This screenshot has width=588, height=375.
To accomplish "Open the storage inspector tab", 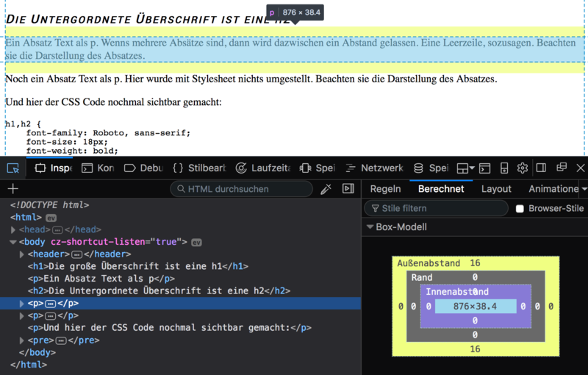I will (431, 168).
